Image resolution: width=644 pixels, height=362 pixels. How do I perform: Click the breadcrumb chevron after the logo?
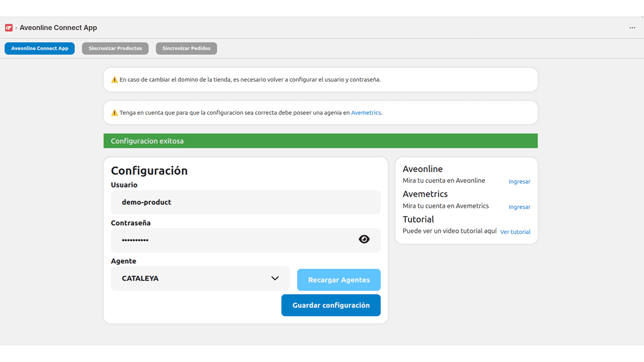click(16, 28)
